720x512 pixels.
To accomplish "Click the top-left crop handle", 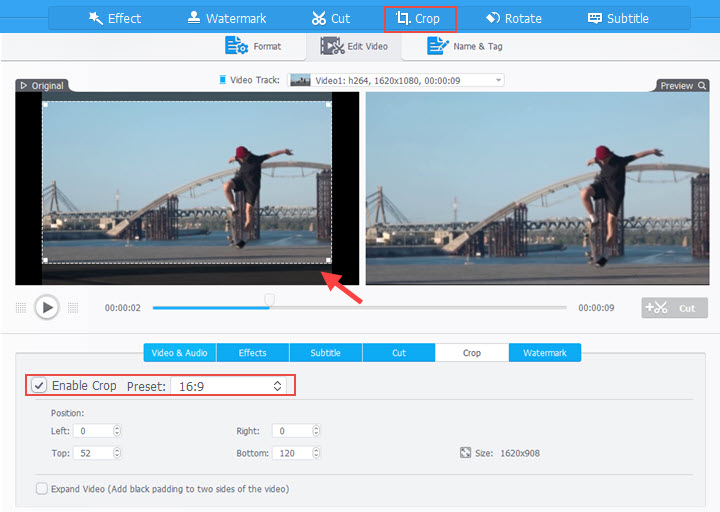I will [x=45, y=105].
